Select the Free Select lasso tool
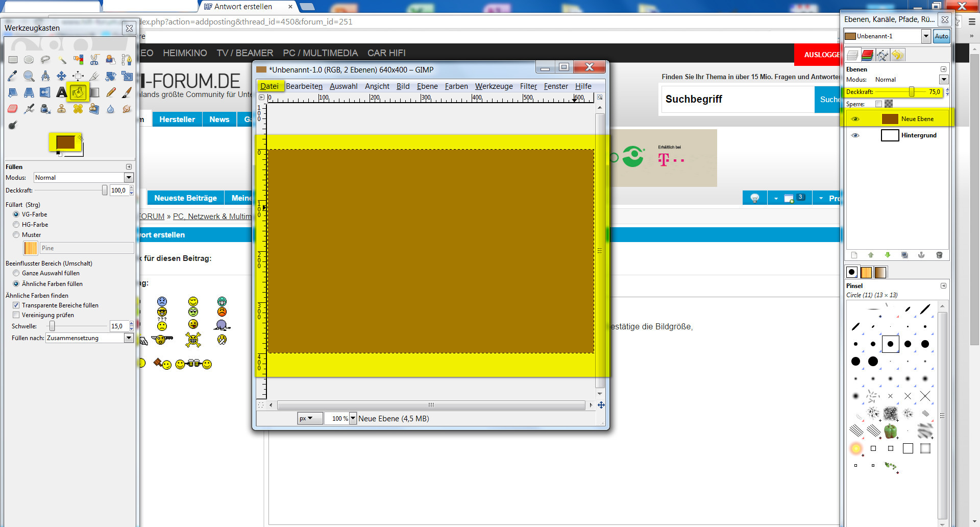980x527 pixels. (45, 60)
